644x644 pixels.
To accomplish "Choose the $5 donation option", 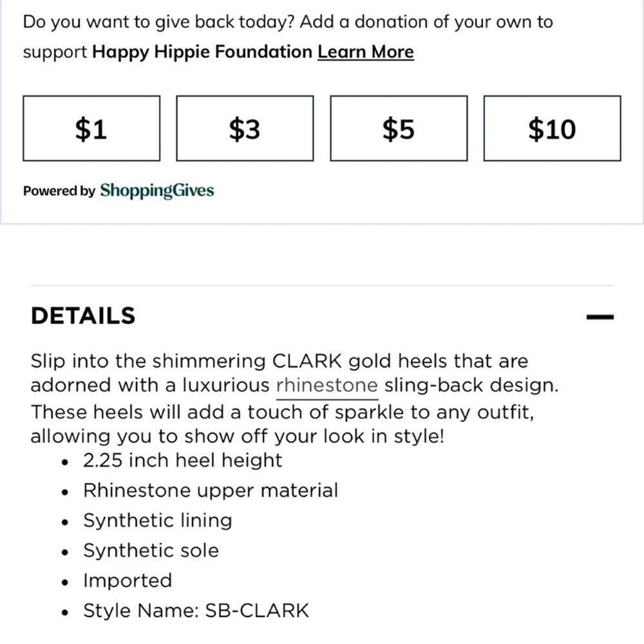I will click(399, 128).
